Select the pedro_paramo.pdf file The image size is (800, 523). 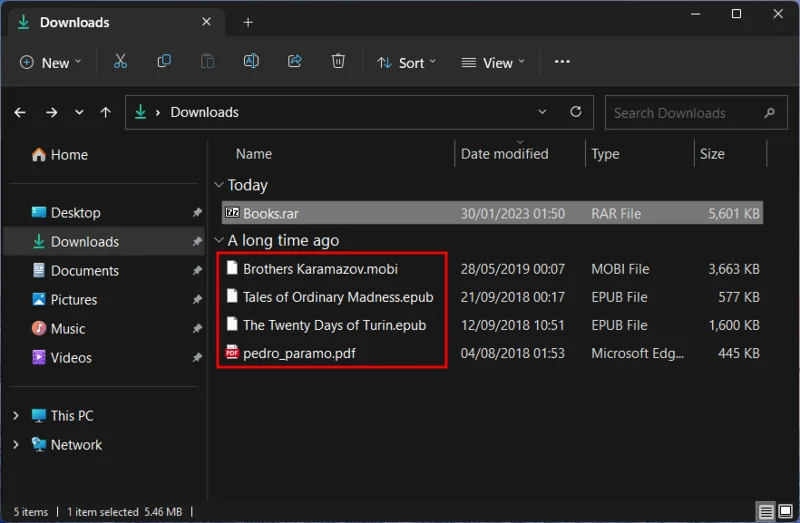pos(299,353)
